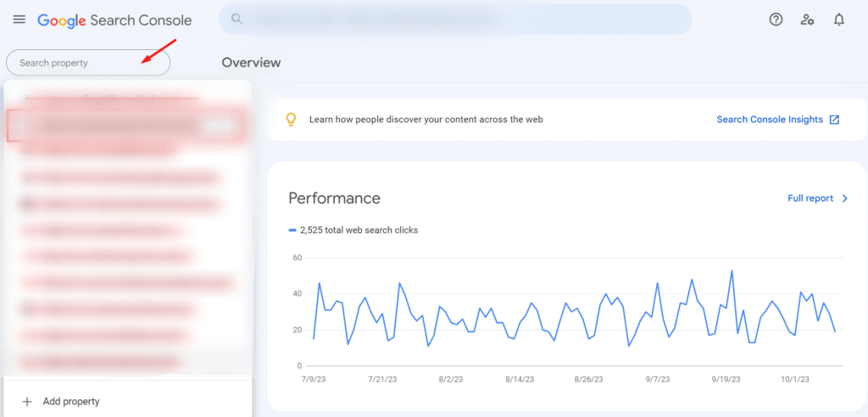Open the notifications bell
This screenshot has height=417, width=868.
[x=839, y=20]
